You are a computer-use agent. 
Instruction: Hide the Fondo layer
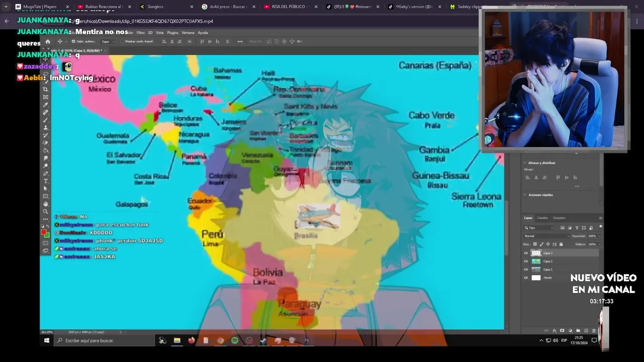pos(526,278)
